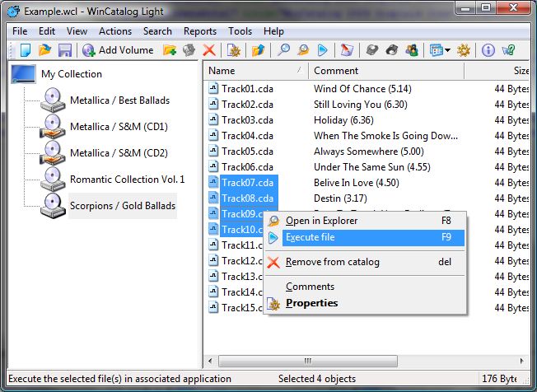The image size is (537, 392).
Task: Open the view mode dropdown arrow
Action: 447,50
